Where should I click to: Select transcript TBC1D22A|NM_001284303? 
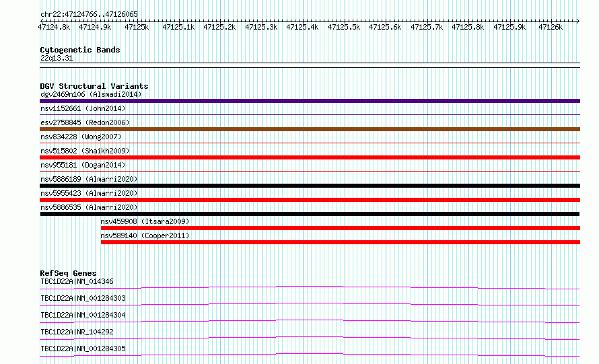(x=83, y=298)
